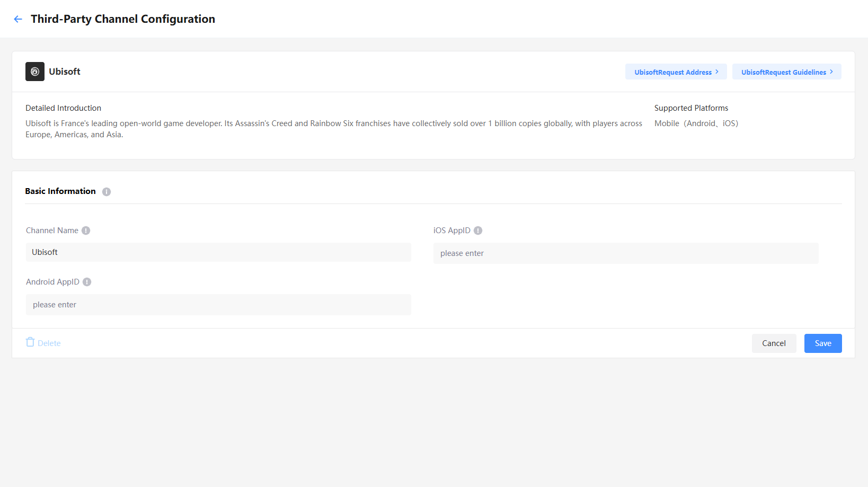Focus the iOS AppID input field
This screenshot has height=487, width=868.
626,253
